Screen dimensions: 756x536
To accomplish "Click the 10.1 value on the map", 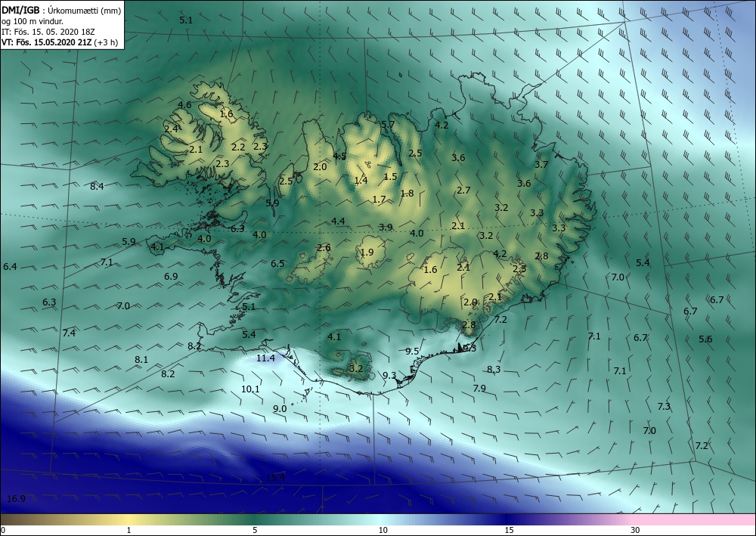I will [251, 389].
